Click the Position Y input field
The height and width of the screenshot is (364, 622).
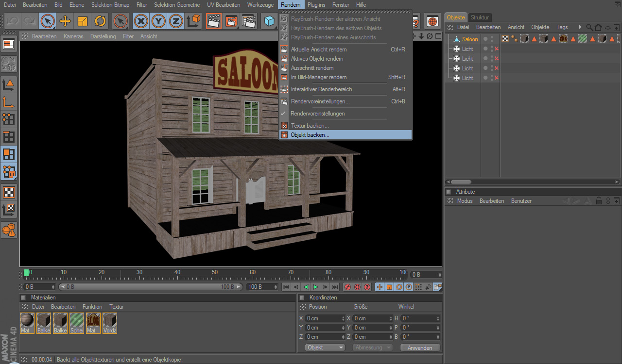322,328
